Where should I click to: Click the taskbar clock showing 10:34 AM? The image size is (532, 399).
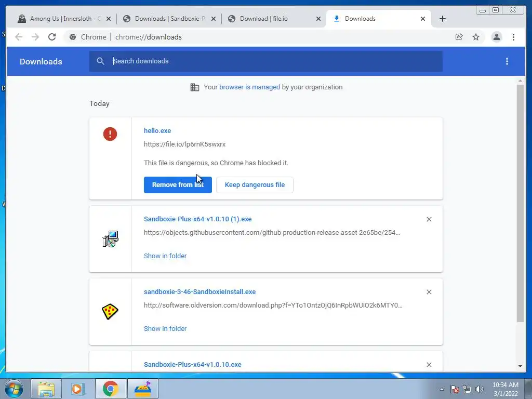tap(505, 389)
